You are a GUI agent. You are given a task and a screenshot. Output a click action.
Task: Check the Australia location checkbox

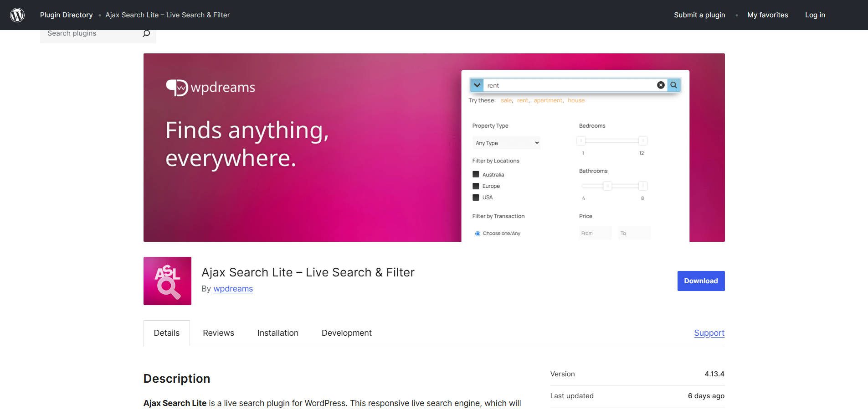[475, 174]
